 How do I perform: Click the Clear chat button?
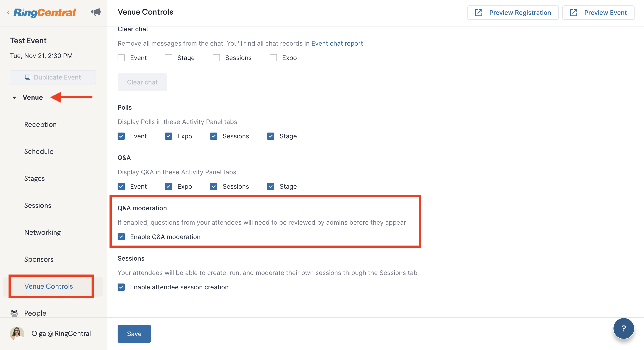tap(142, 82)
